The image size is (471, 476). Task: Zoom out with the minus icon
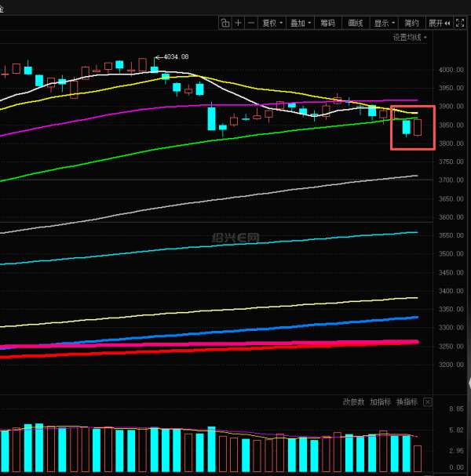pyautogui.click(x=250, y=23)
